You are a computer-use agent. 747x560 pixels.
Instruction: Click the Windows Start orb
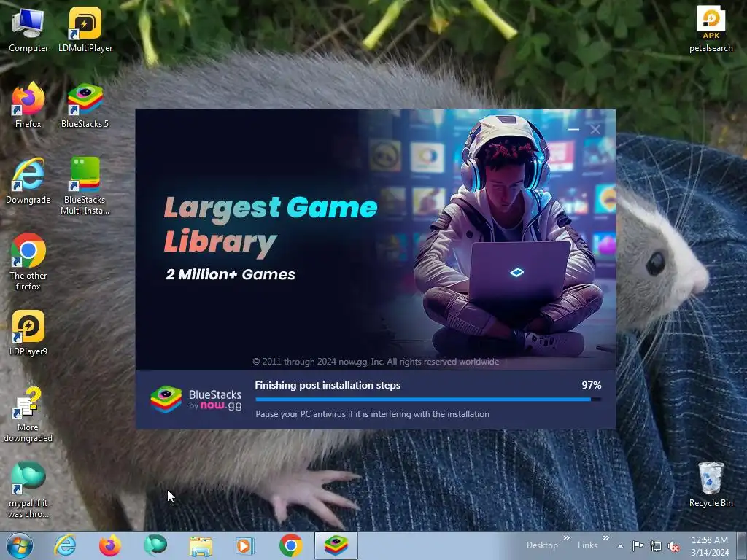[x=20, y=545]
